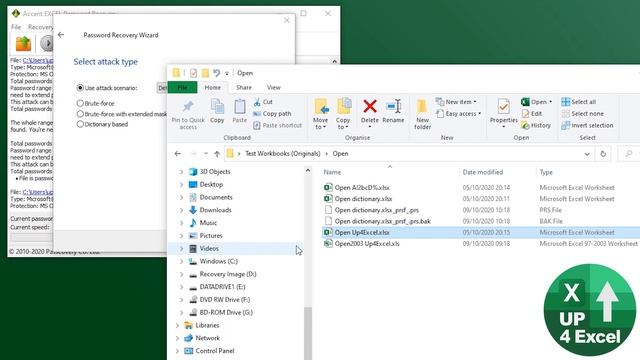Select Control Panel in navigation tree
The width and height of the screenshot is (640, 360).
(x=215, y=351)
